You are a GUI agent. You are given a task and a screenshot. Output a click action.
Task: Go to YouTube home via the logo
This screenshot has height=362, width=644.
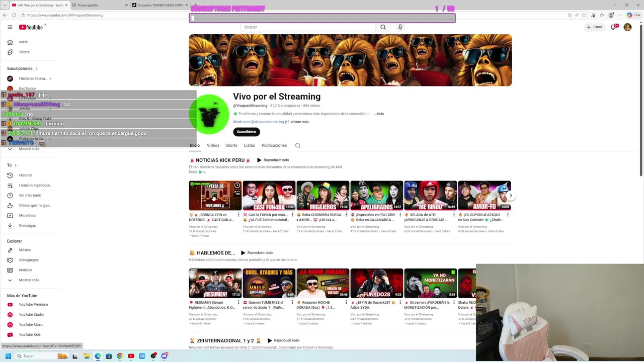[x=31, y=27]
